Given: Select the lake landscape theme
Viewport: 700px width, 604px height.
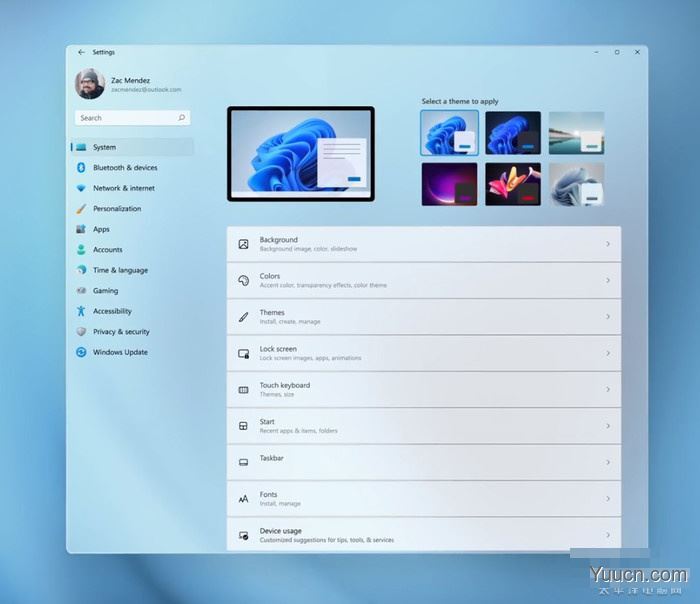Looking at the screenshot, I should [576, 133].
